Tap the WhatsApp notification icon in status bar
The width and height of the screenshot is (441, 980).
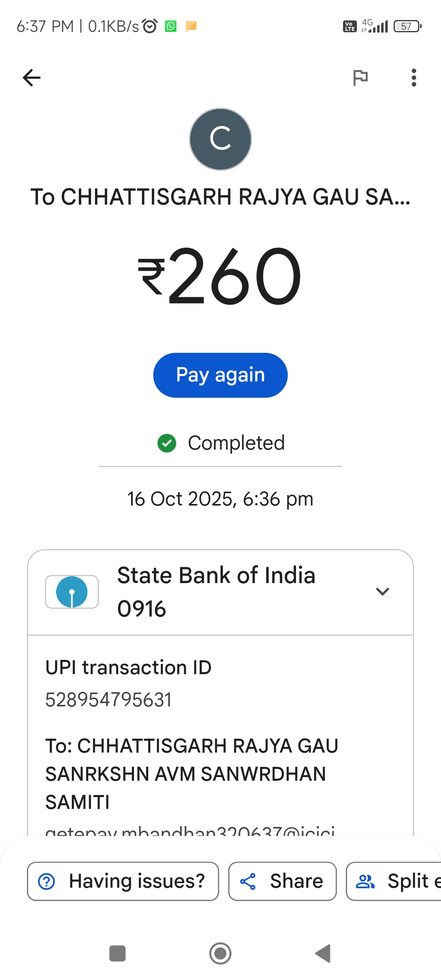[171, 27]
